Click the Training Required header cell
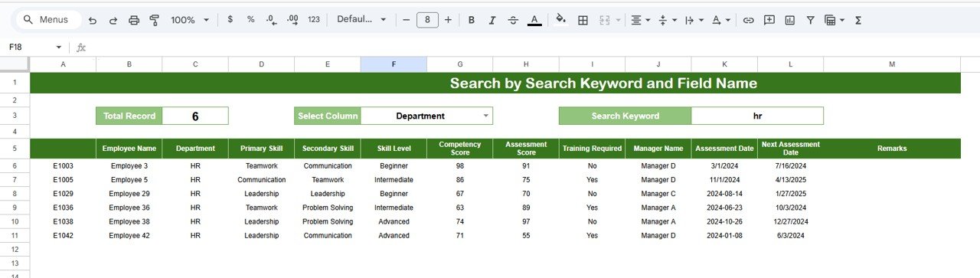This screenshot has height=278, width=980. click(x=592, y=149)
